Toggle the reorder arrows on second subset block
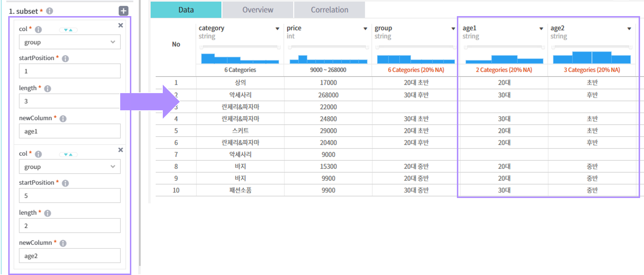Viewport: 644px width, 275px height. click(x=68, y=154)
